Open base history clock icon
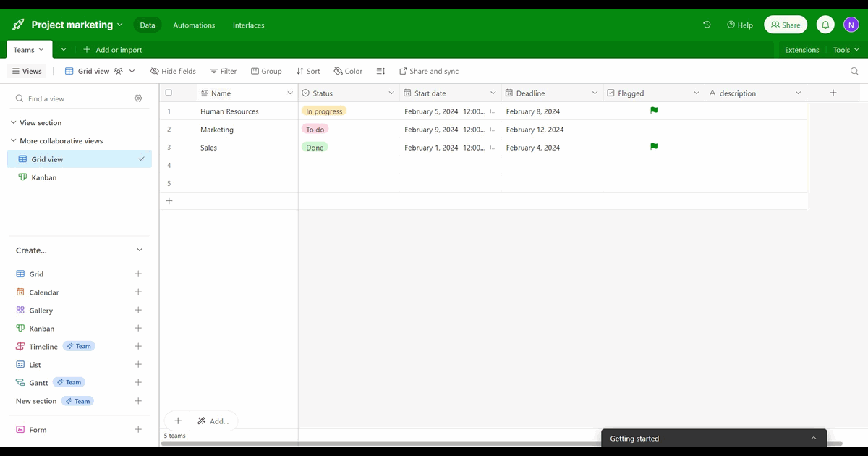This screenshot has width=868, height=456. click(707, 25)
